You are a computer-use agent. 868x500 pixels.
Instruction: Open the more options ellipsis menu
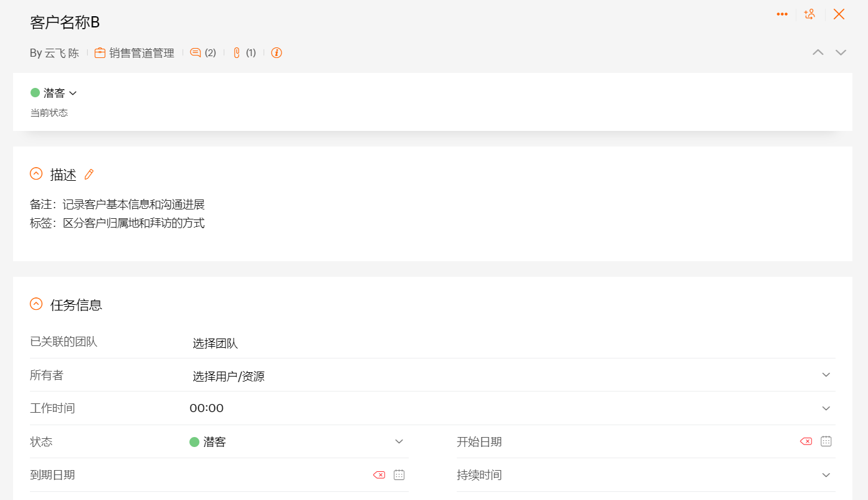click(782, 14)
